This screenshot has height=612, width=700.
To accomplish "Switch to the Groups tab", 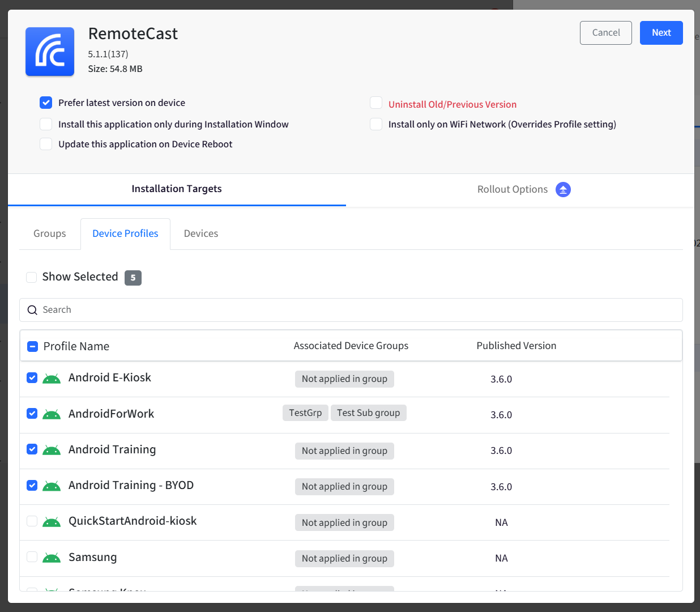I will click(x=50, y=233).
